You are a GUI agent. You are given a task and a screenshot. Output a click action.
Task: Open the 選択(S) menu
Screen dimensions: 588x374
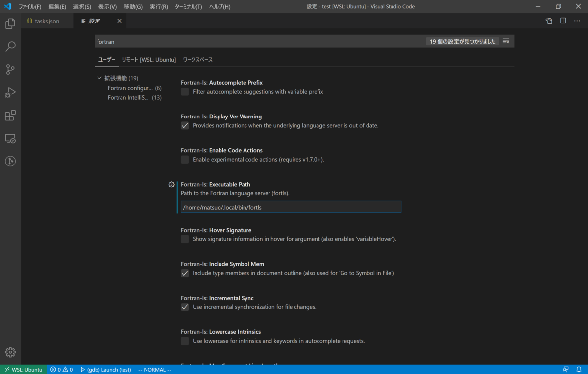point(82,7)
